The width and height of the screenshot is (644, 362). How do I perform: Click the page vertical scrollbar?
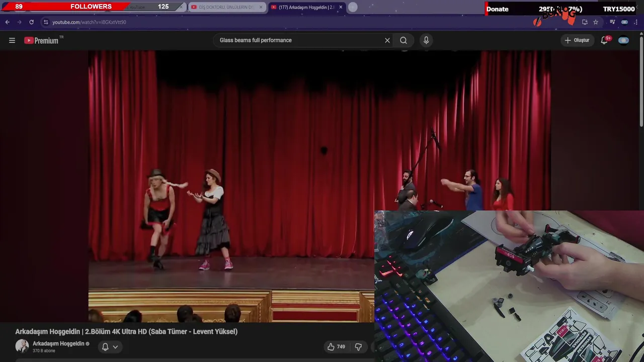[641, 80]
